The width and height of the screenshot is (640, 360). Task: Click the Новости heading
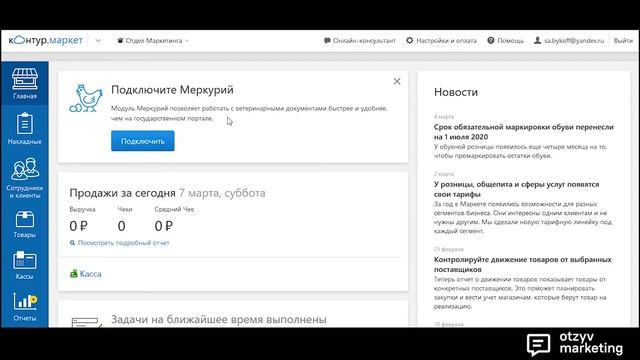pos(456,92)
